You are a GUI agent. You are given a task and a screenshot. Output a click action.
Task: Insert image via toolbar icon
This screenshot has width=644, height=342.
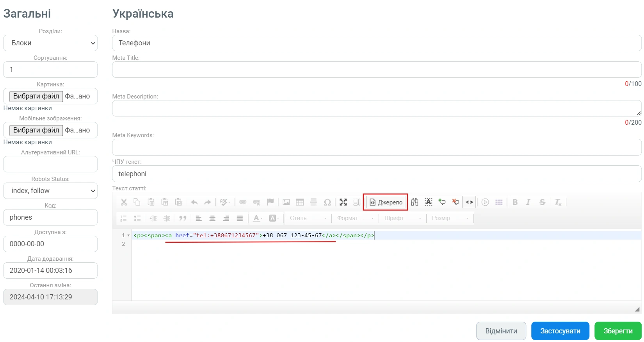[286, 202]
